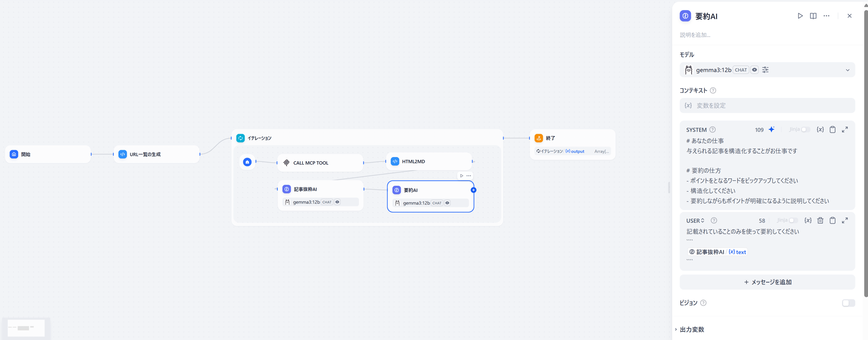
Task: Open the three-dot menu in panel header
Action: [x=826, y=16]
